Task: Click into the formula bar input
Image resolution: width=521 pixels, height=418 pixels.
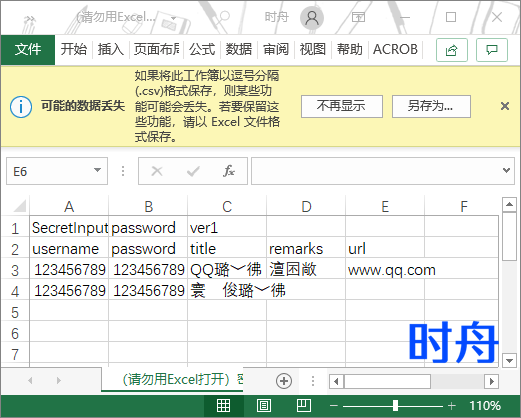Action: [x=375, y=171]
